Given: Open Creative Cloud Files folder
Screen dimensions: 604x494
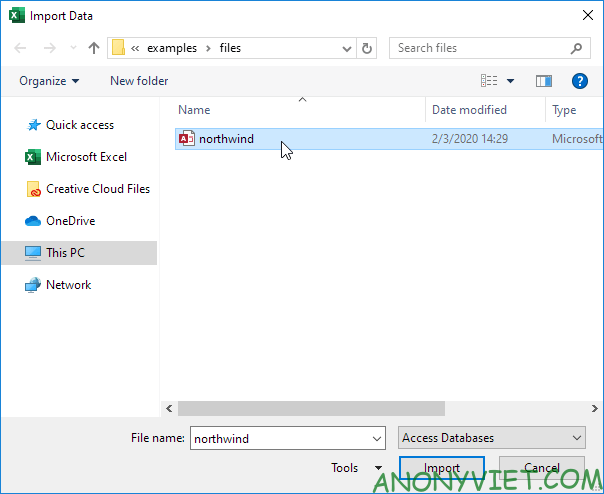Looking at the screenshot, I should pyautogui.click(x=97, y=189).
